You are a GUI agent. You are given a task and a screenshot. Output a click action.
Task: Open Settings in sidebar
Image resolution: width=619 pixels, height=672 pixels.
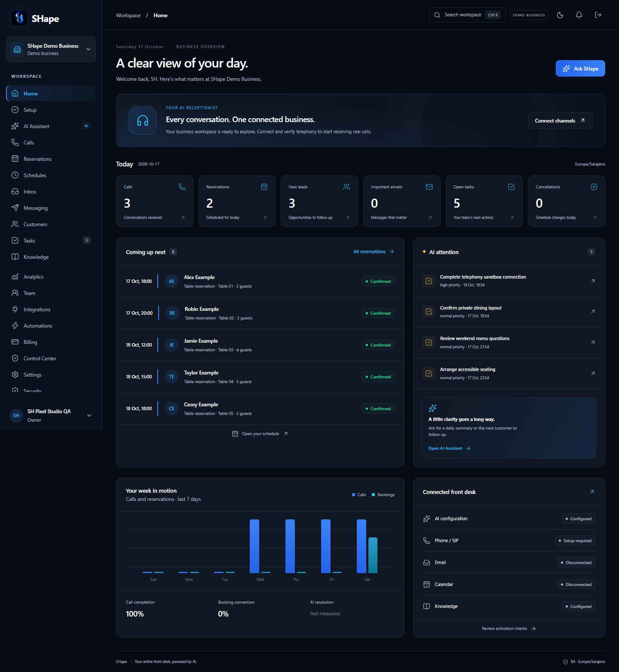coord(51,374)
